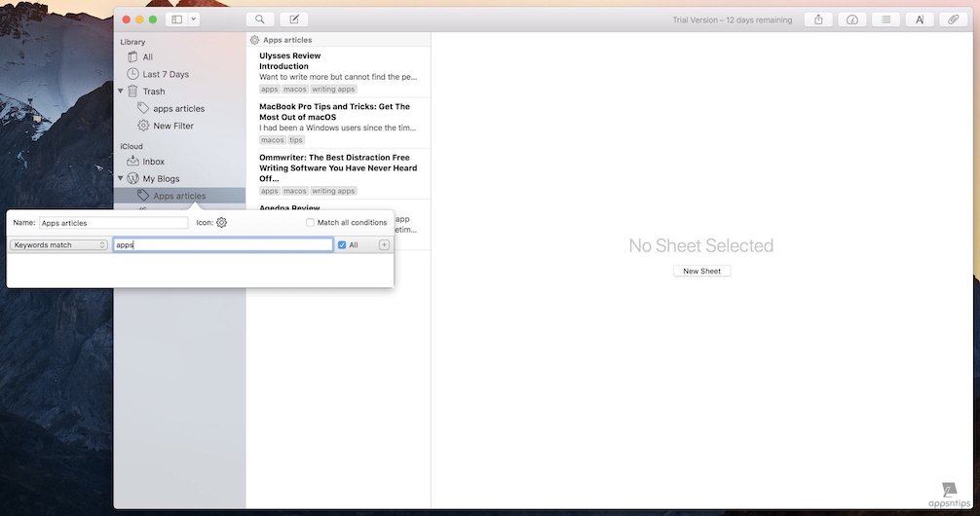This screenshot has height=516, width=980.
Task: Click the new sheet compose icon
Action: [x=293, y=19]
